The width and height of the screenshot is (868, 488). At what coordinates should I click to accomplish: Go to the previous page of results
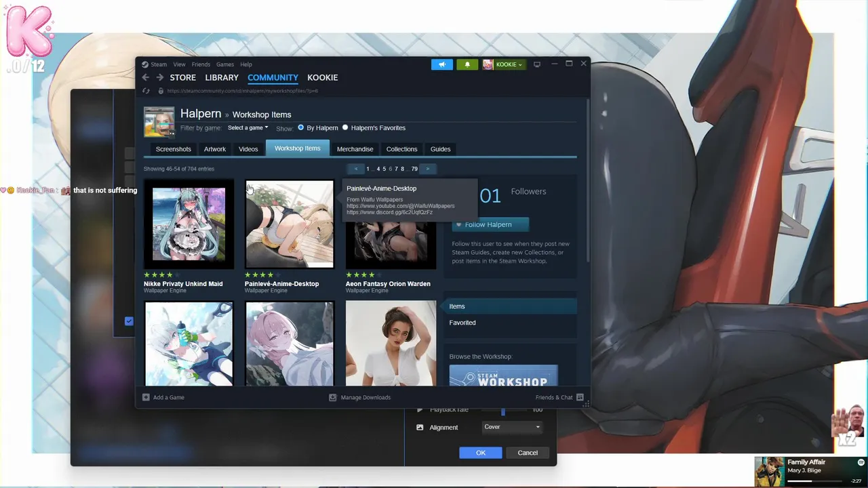pyautogui.click(x=356, y=169)
